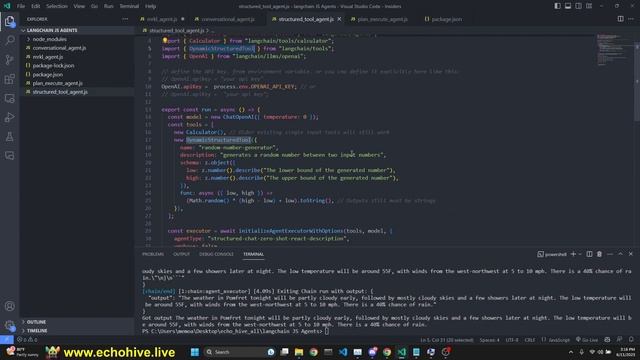The image size is (640, 360).
Task: Split the terminal panel
Action: pos(589,254)
